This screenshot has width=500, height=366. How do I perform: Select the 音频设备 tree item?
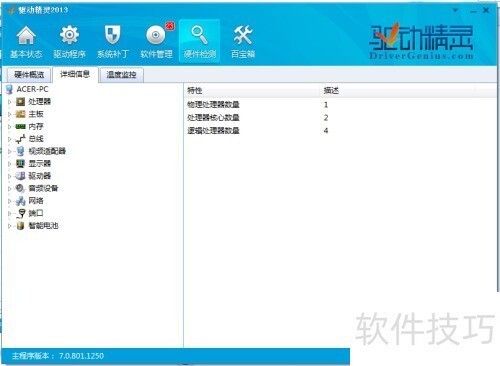click(43, 189)
